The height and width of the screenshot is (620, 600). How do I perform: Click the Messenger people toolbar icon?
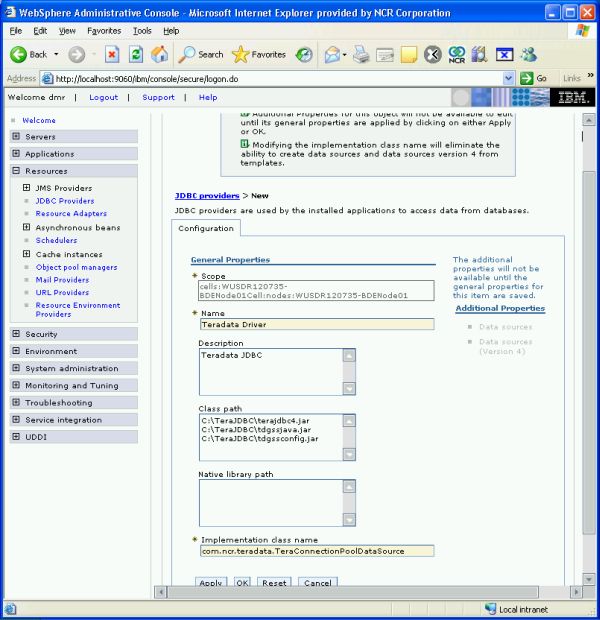[x=529, y=55]
